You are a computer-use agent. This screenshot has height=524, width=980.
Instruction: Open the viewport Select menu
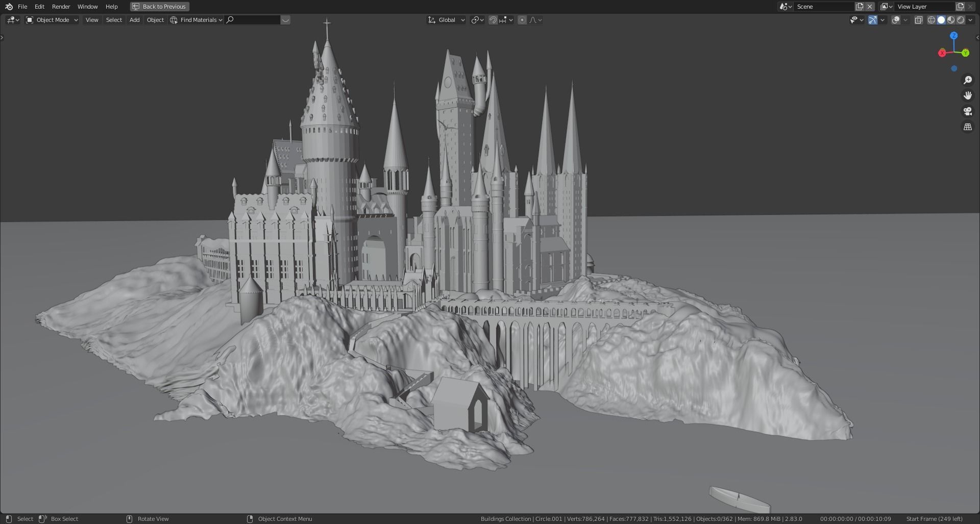click(114, 20)
